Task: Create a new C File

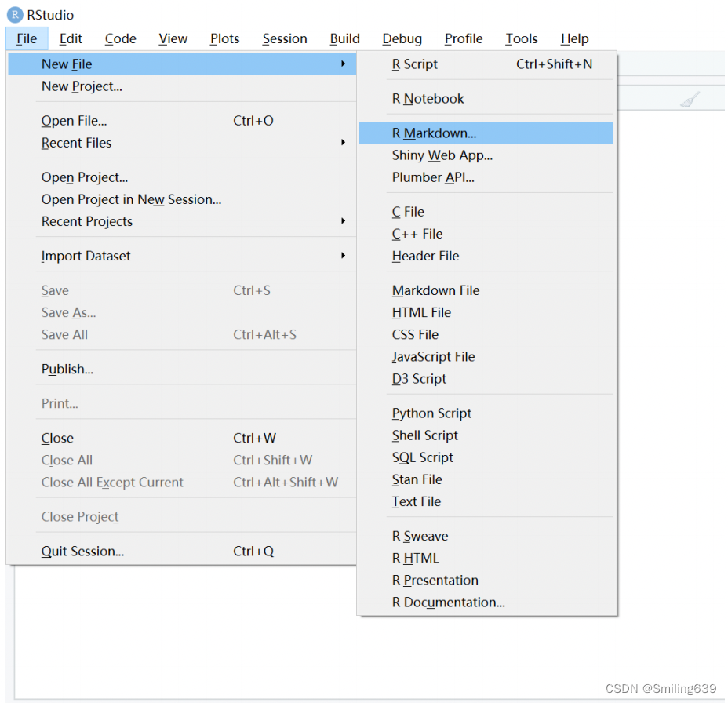Action: pos(486,212)
